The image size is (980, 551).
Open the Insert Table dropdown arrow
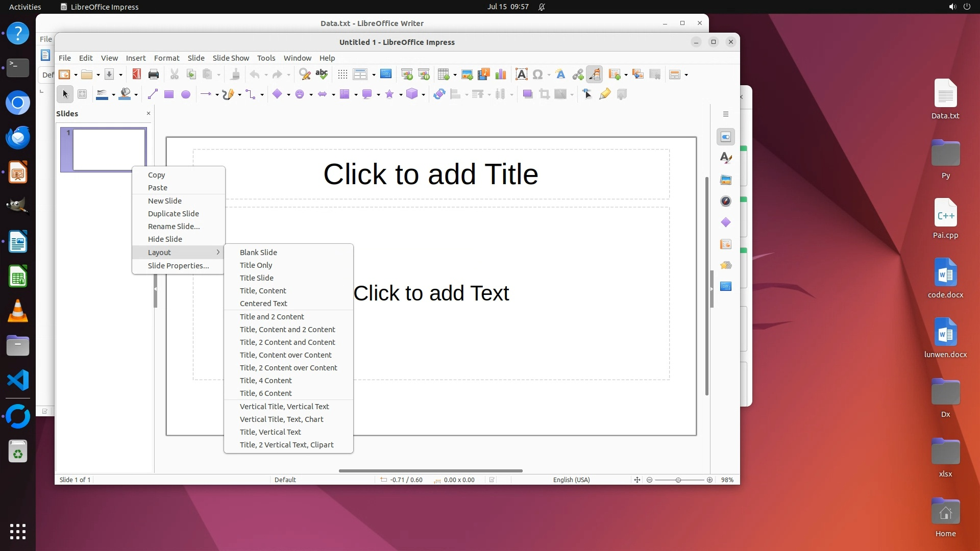[455, 75]
